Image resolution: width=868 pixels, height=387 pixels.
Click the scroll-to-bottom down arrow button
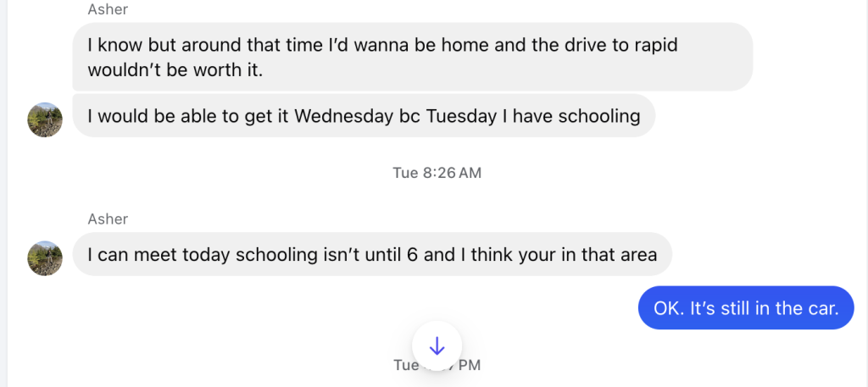pos(437,346)
